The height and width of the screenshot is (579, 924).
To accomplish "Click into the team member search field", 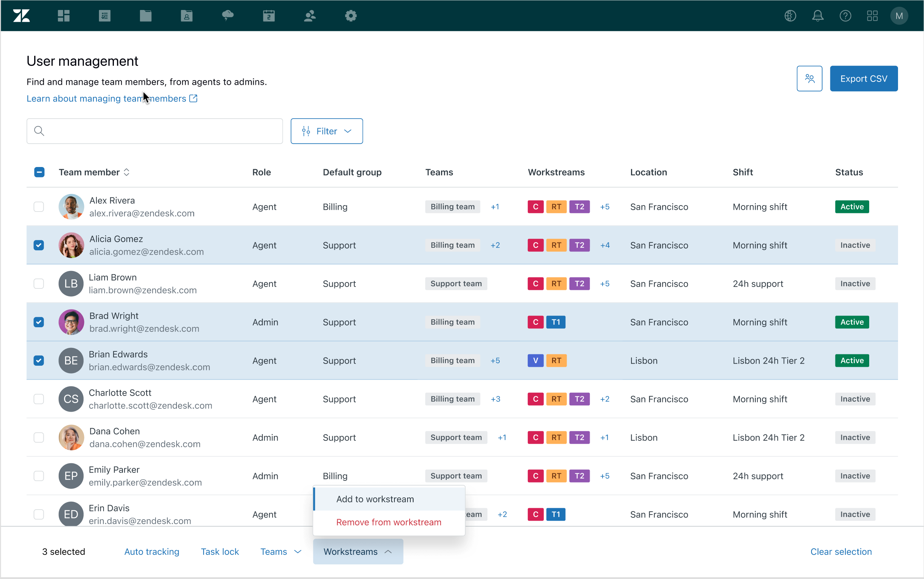I will pos(161,131).
